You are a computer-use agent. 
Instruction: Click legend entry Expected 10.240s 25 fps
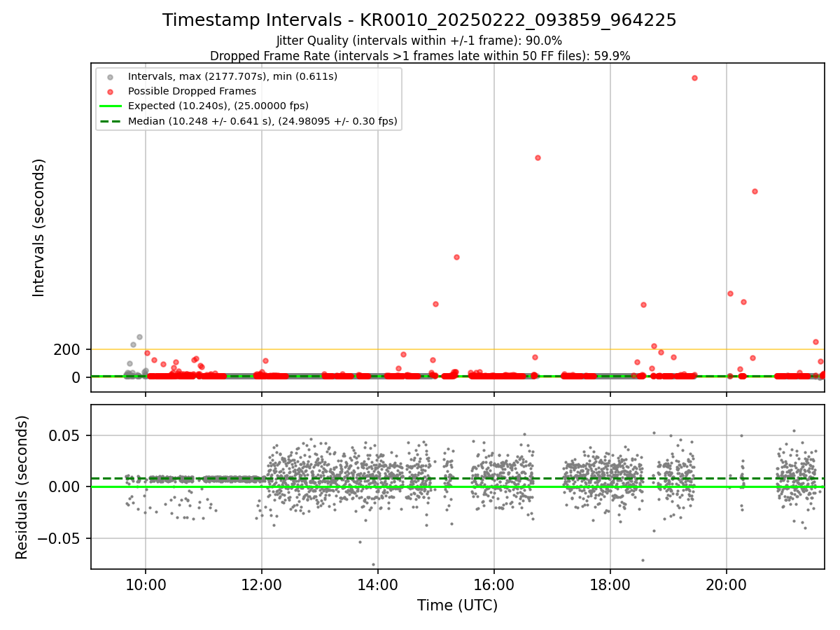pyautogui.click(x=218, y=106)
